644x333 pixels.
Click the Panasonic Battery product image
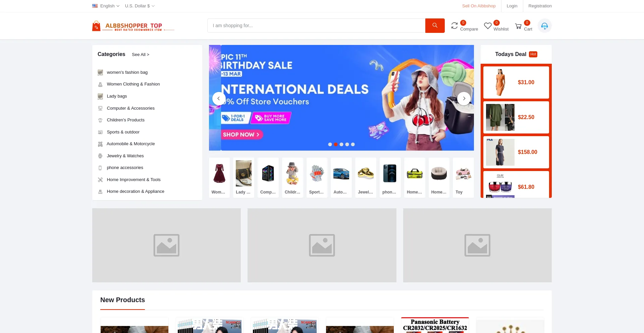point(435,325)
